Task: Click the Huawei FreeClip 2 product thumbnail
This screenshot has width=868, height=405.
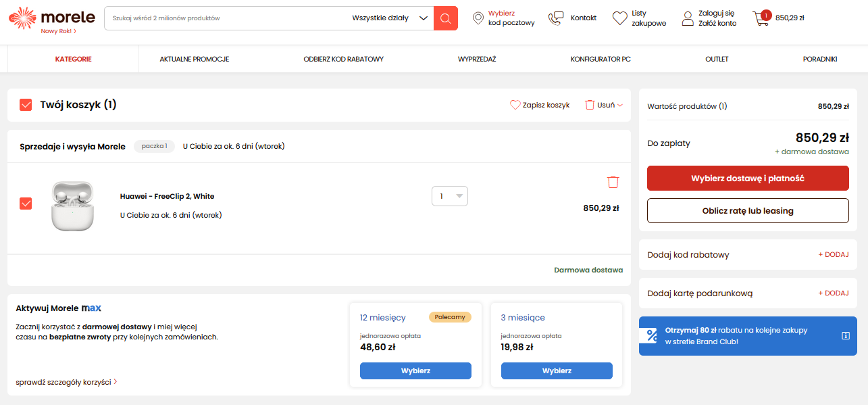Action: click(x=72, y=206)
